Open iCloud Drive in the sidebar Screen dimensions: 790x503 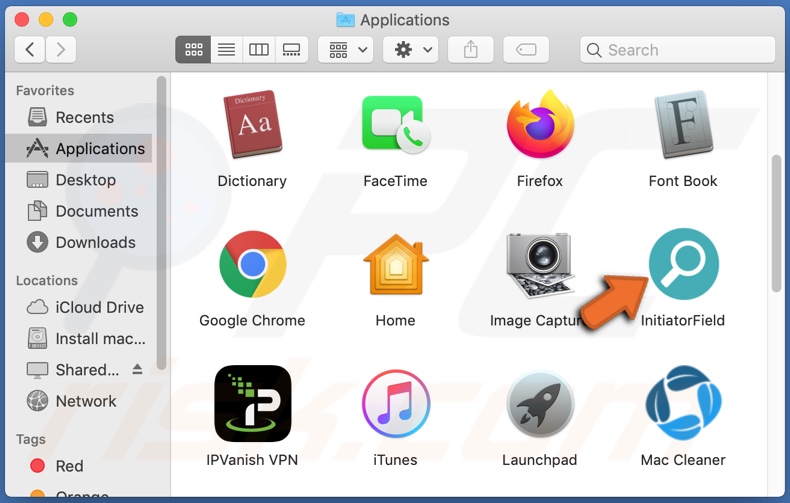click(81, 307)
